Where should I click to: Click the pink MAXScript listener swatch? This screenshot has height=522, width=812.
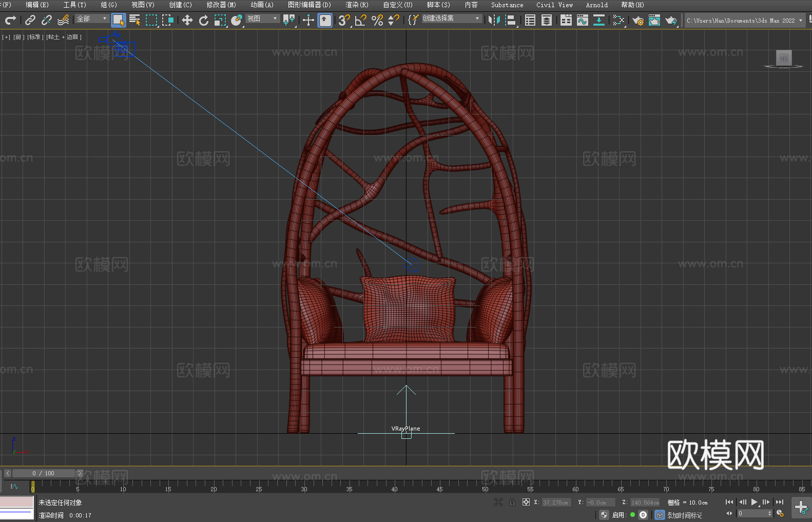[x=16, y=502]
